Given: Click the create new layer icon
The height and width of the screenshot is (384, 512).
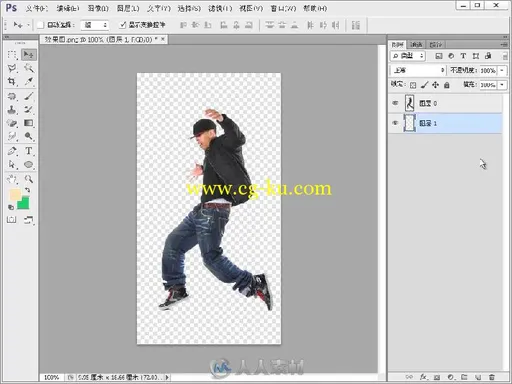Looking at the screenshot, I should [x=478, y=377].
